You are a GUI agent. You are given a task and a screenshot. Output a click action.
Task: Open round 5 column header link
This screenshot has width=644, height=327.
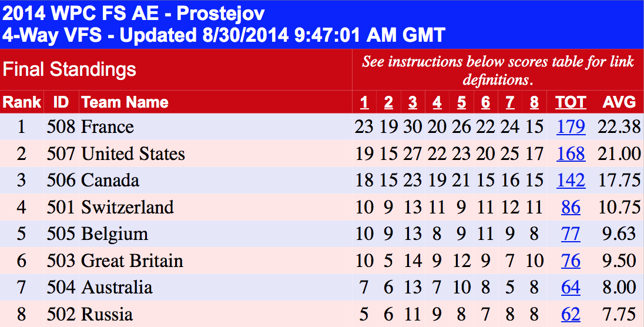pyautogui.click(x=461, y=102)
